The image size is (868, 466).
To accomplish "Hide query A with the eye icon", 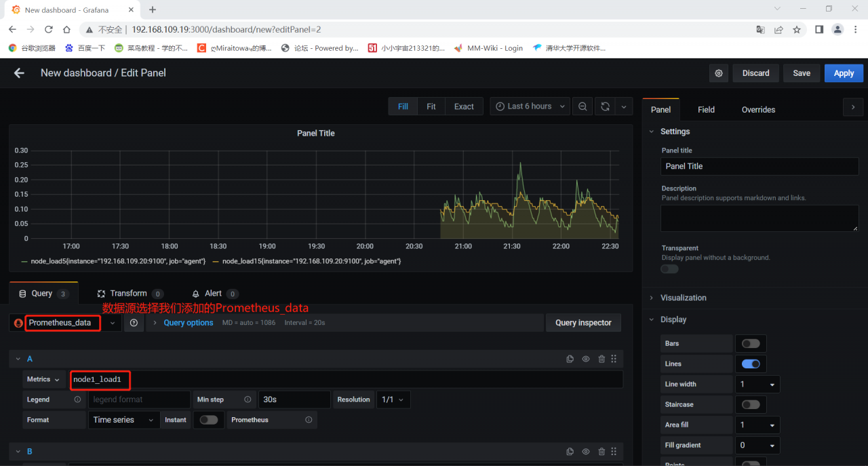I will click(x=586, y=359).
